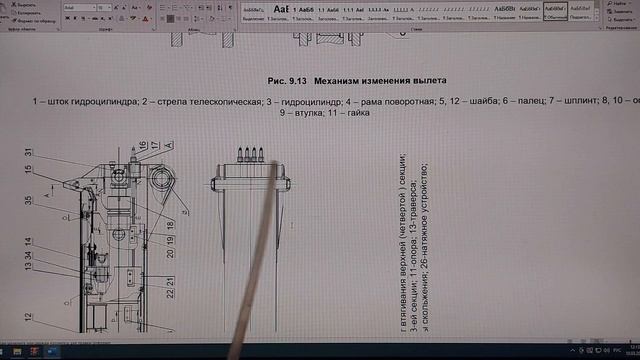Image resolution: width=640 pixels, height=360 pixels.
Task: Open the Word app on taskbar
Action: click(52, 351)
